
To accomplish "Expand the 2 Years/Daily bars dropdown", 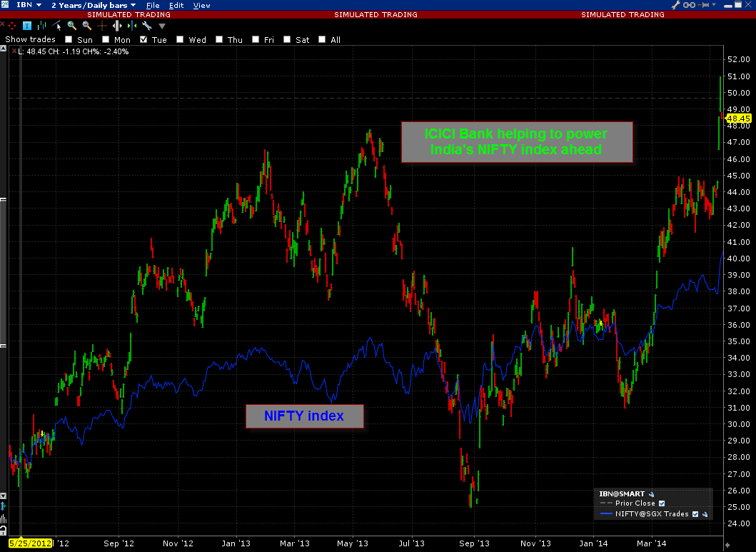I will pos(94,5).
